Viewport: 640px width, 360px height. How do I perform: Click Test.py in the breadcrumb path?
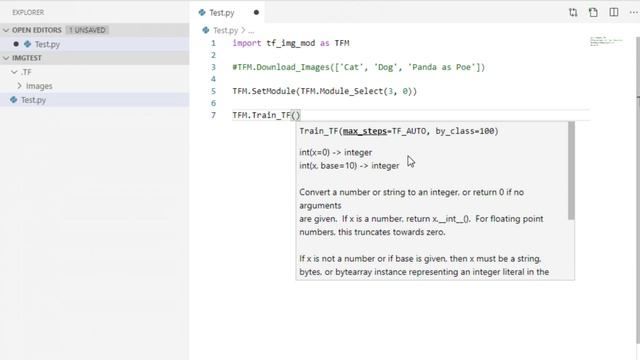pos(225,30)
